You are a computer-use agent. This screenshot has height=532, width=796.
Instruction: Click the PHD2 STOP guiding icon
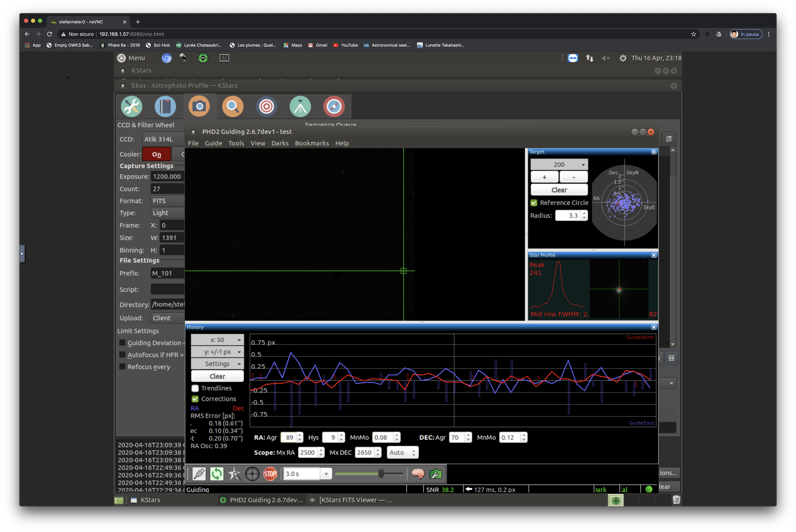tap(270, 474)
